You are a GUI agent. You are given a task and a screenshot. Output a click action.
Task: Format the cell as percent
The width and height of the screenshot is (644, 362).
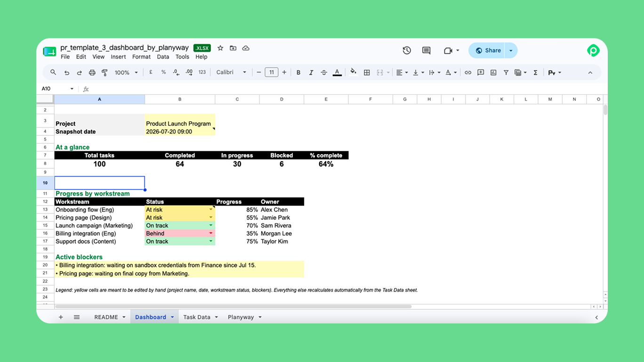163,72
